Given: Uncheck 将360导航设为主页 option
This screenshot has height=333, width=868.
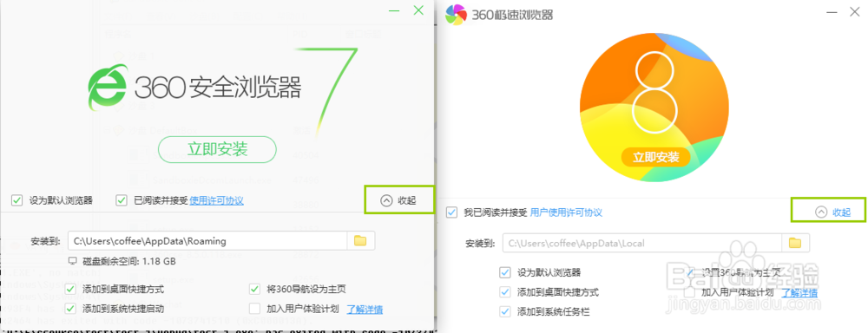Looking at the screenshot, I should pyautogui.click(x=254, y=289).
